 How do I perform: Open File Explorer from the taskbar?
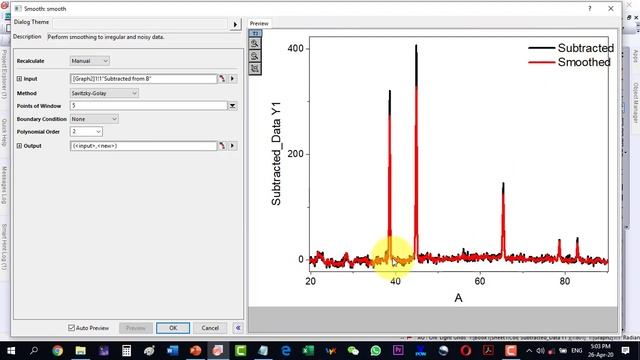tap(80, 351)
